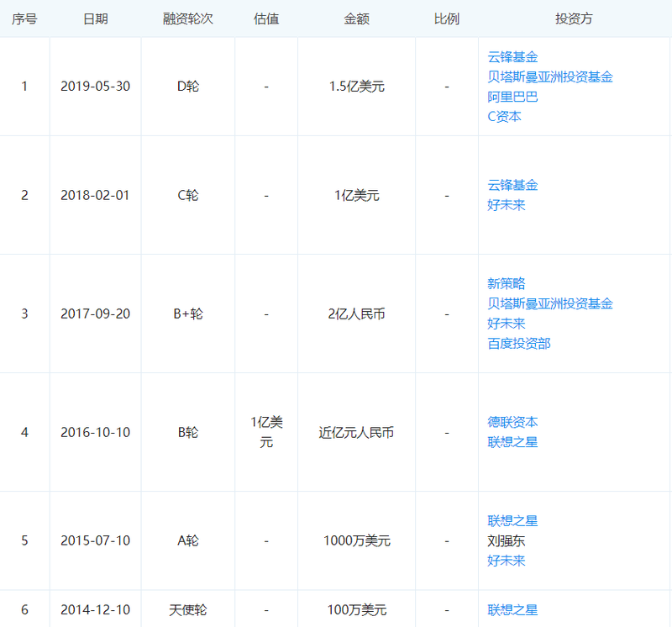Open 云锋基金 investor link in D轮 row
Viewport: 672px width, 627px height.
tap(512, 57)
